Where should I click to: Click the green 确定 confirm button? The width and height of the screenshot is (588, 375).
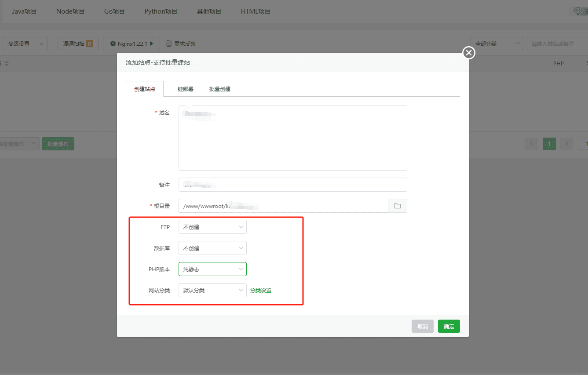(449, 326)
